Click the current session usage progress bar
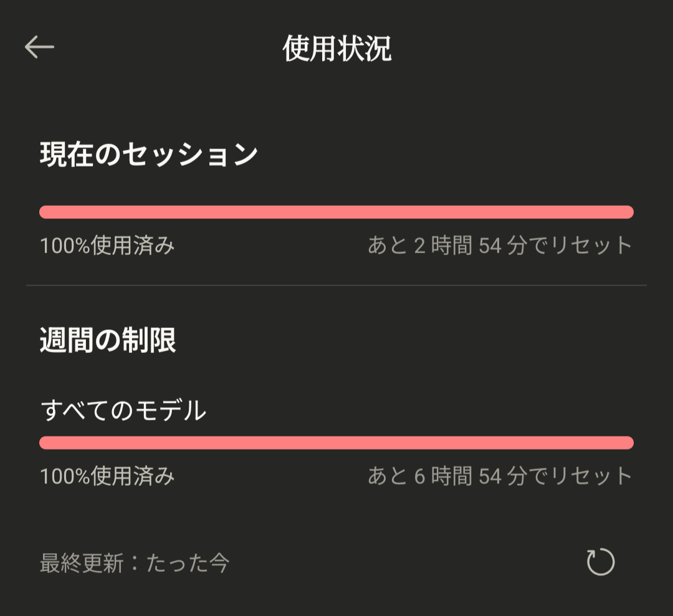This screenshot has height=616, width=673. coord(336,212)
